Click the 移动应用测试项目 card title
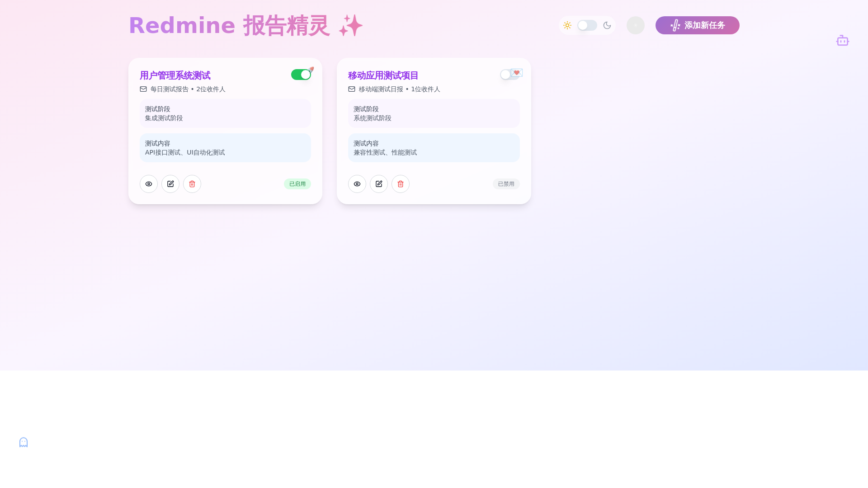 click(383, 75)
